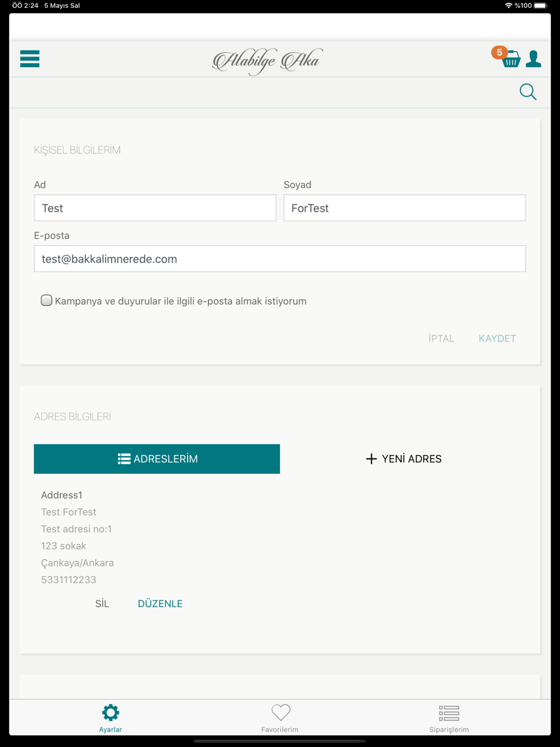Tap the date '5 Mayıs Sal'
The image size is (560, 747).
(62, 6)
